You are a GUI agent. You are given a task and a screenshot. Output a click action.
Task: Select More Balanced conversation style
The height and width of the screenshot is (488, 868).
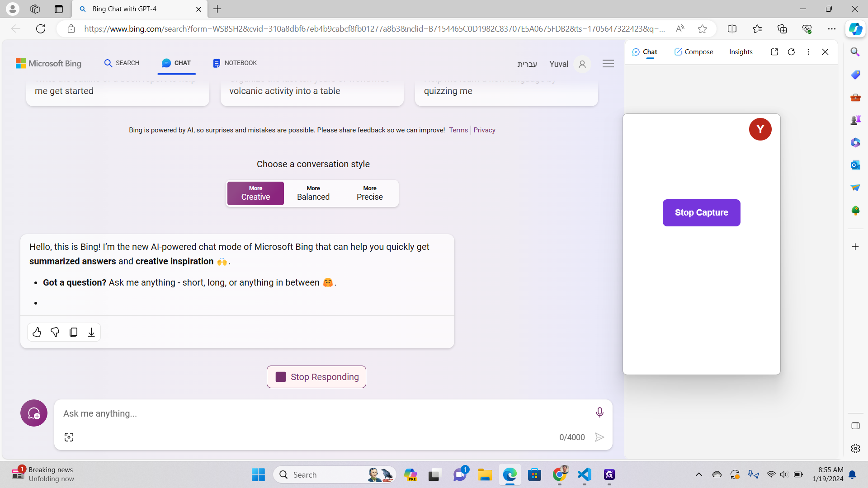point(313,193)
